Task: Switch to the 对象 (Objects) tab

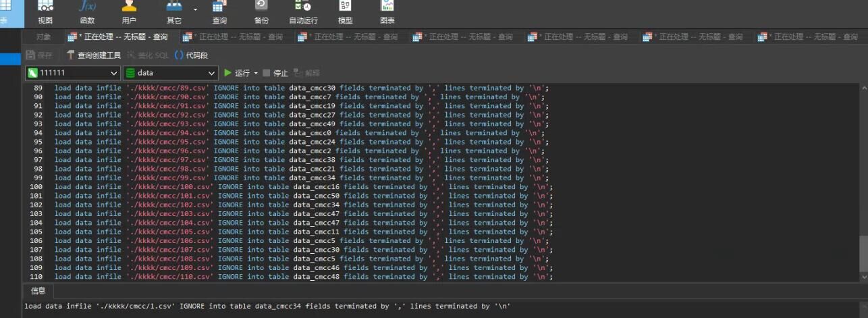Action: [x=44, y=37]
